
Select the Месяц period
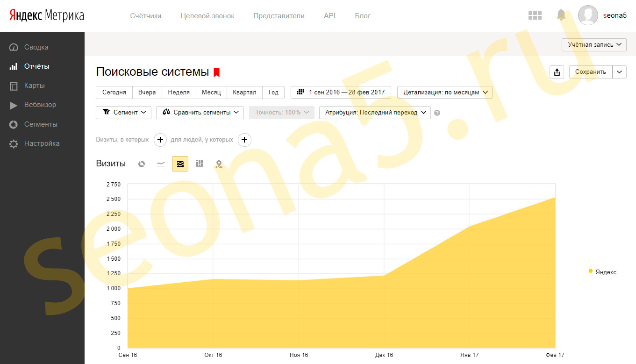pyautogui.click(x=211, y=92)
